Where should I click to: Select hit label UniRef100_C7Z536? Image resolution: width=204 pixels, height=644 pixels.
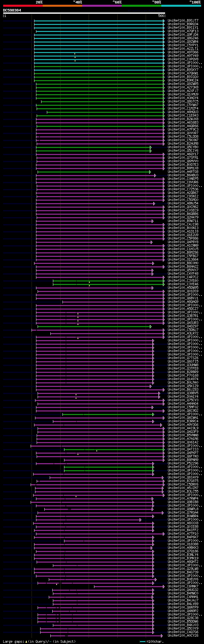pos(183,189)
